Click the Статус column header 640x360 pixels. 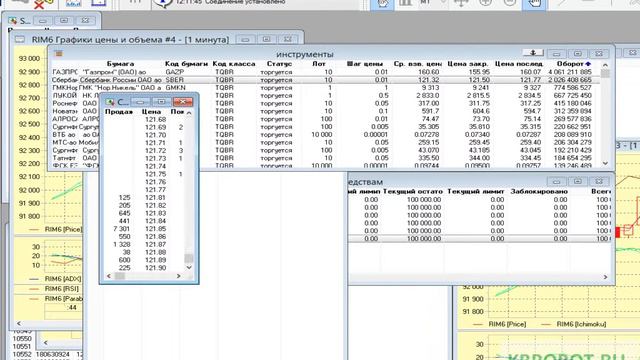click(279, 64)
